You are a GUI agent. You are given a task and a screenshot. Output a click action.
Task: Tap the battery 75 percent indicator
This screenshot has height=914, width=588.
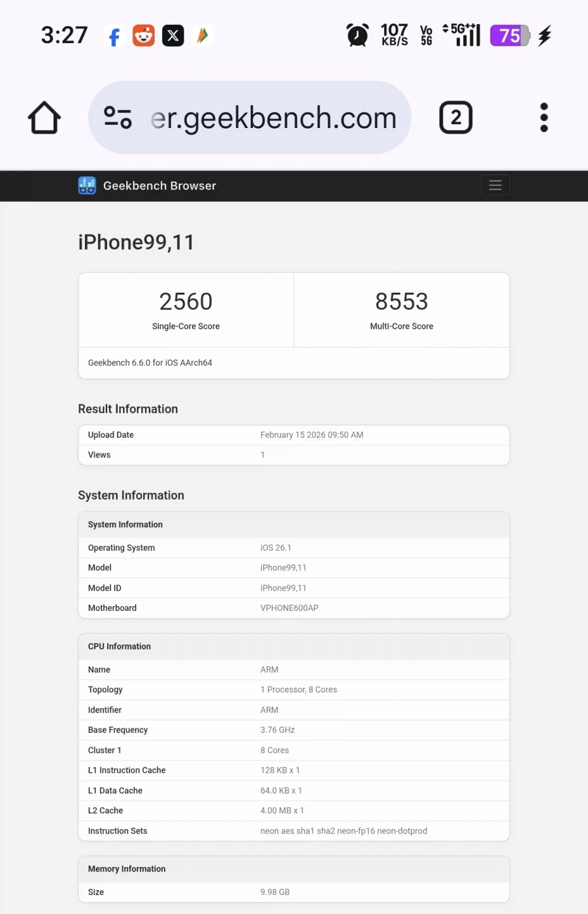[x=510, y=35]
